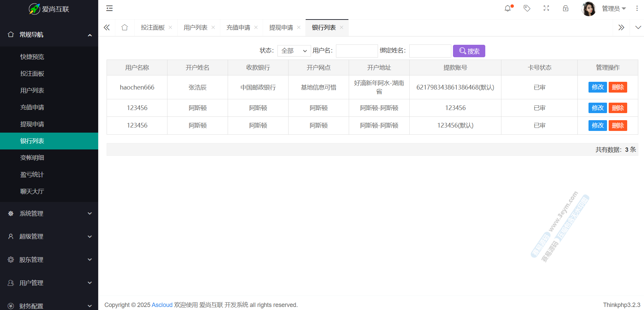The image size is (644, 310).
Task: Click the Ascloud footer link
Action: click(162, 305)
